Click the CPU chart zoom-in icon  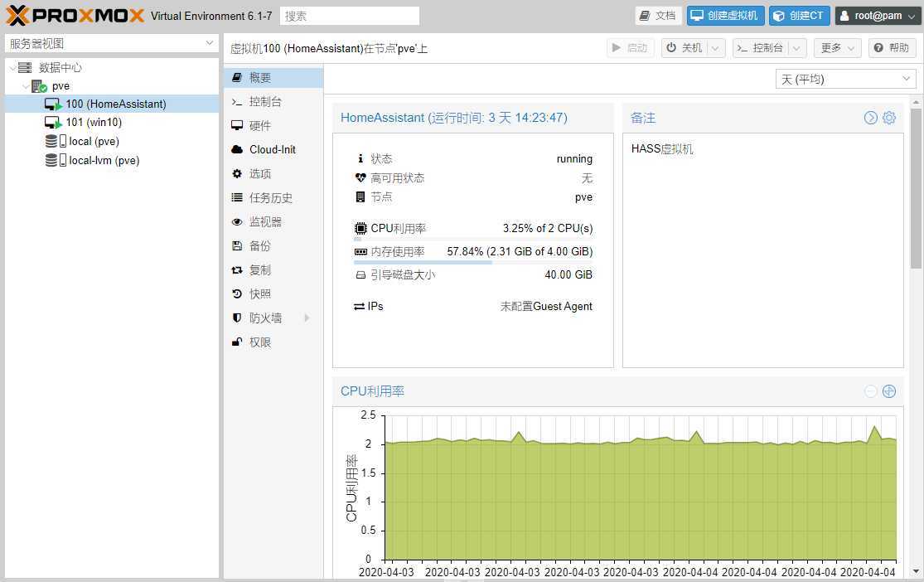[x=889, y=391]
